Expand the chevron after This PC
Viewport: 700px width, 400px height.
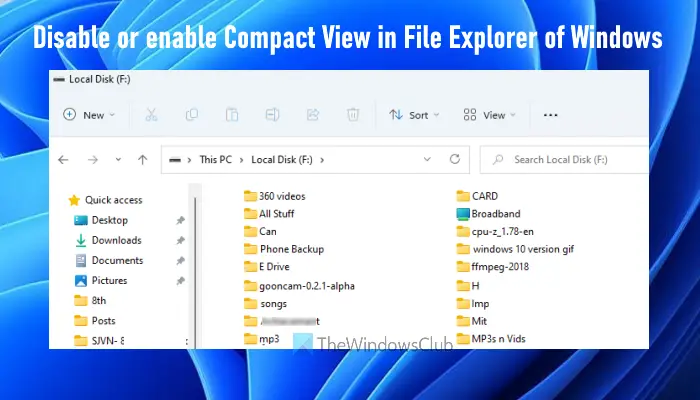242,159
